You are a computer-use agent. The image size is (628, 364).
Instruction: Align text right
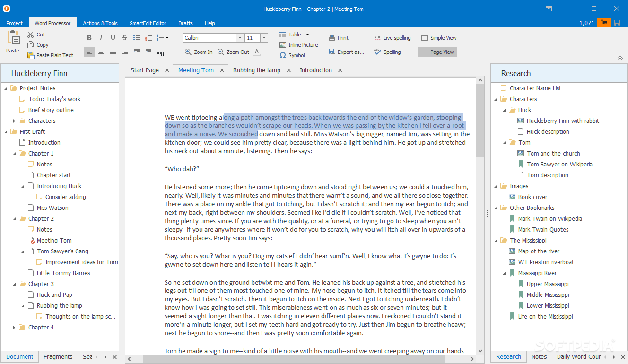124,52
